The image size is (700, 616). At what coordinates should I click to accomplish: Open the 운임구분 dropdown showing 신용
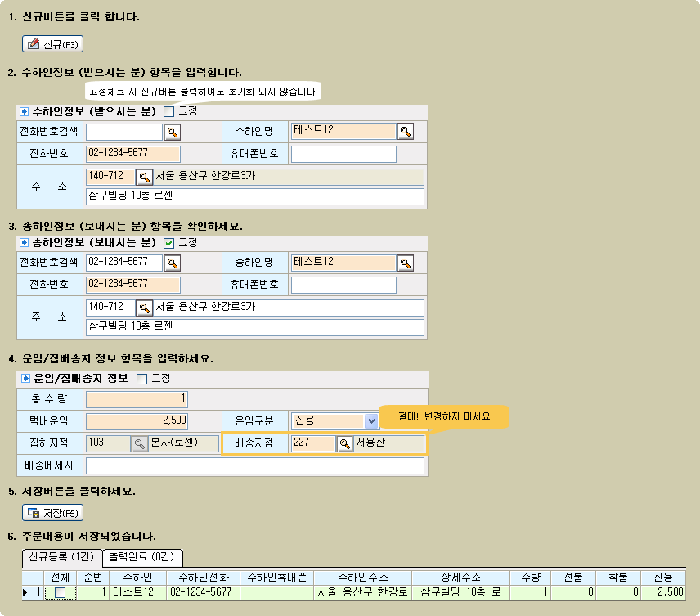pos(371,420)
